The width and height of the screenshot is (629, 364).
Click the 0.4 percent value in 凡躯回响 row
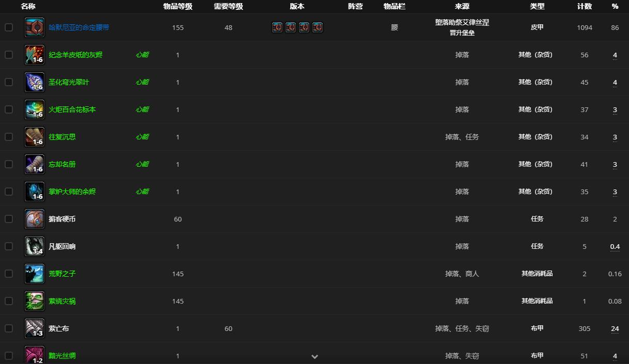615,246
